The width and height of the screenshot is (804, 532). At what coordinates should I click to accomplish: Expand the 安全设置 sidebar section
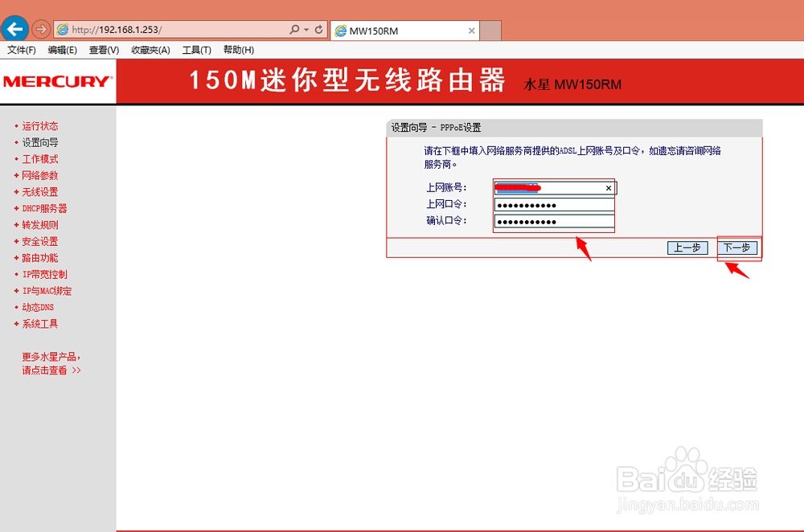tap(40, 241)
